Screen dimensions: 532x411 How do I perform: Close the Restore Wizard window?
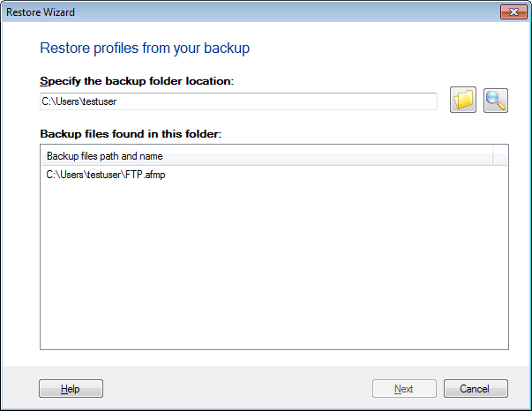[x=508, y=11]
